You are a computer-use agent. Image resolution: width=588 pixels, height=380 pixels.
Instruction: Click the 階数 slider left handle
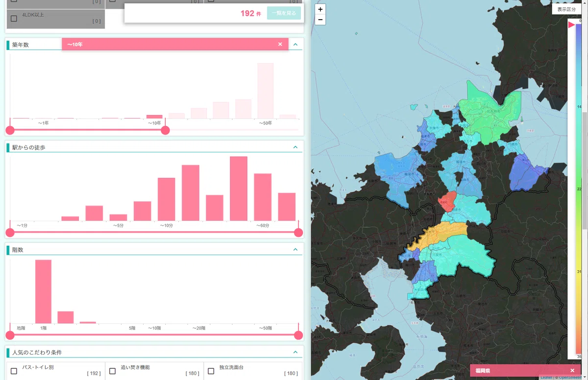[10, 335]
